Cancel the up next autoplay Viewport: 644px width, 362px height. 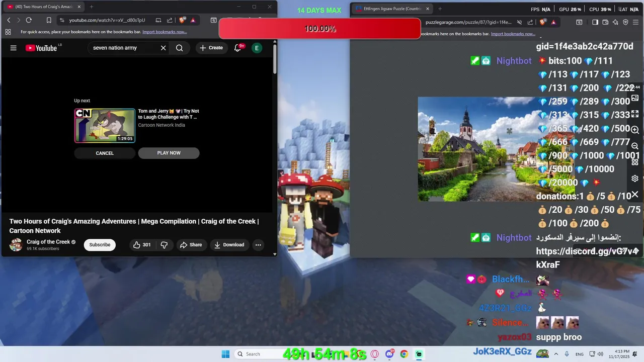click(x=105, y=153)
